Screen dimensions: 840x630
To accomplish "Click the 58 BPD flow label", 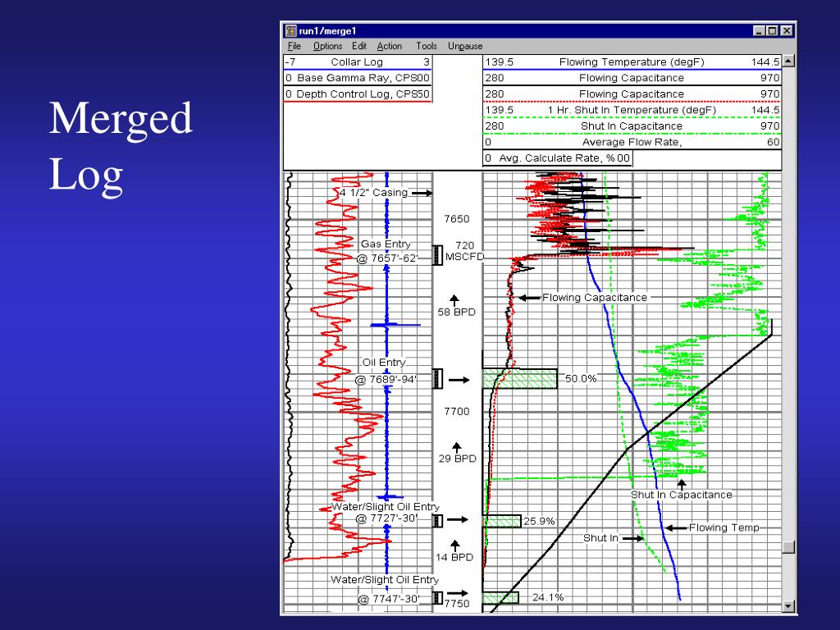I will [x=456, y=313].
